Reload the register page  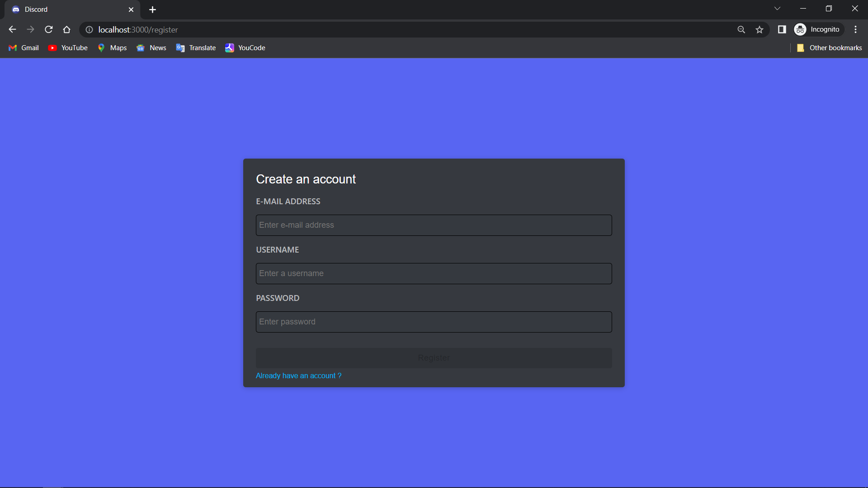point(49,29)
